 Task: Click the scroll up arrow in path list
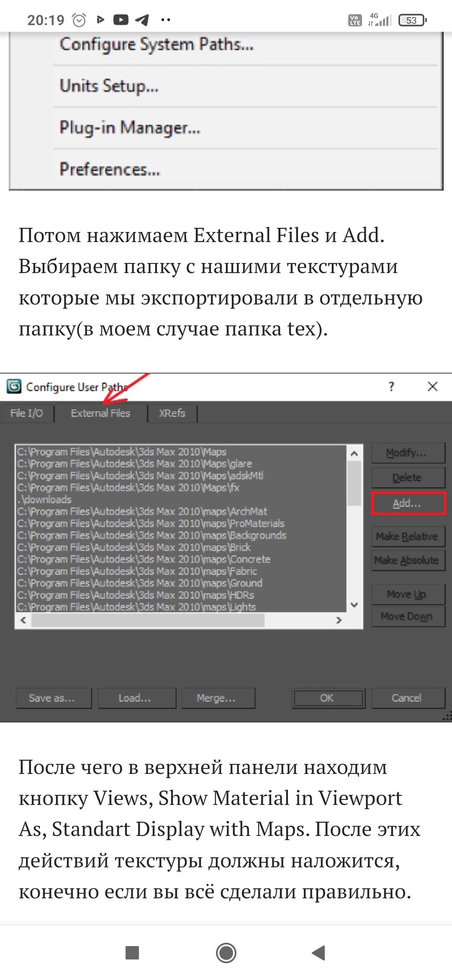point(354,453)
